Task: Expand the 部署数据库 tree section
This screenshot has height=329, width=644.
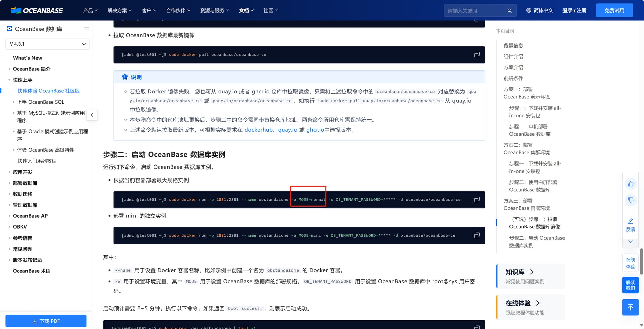Action: (9, 183)
